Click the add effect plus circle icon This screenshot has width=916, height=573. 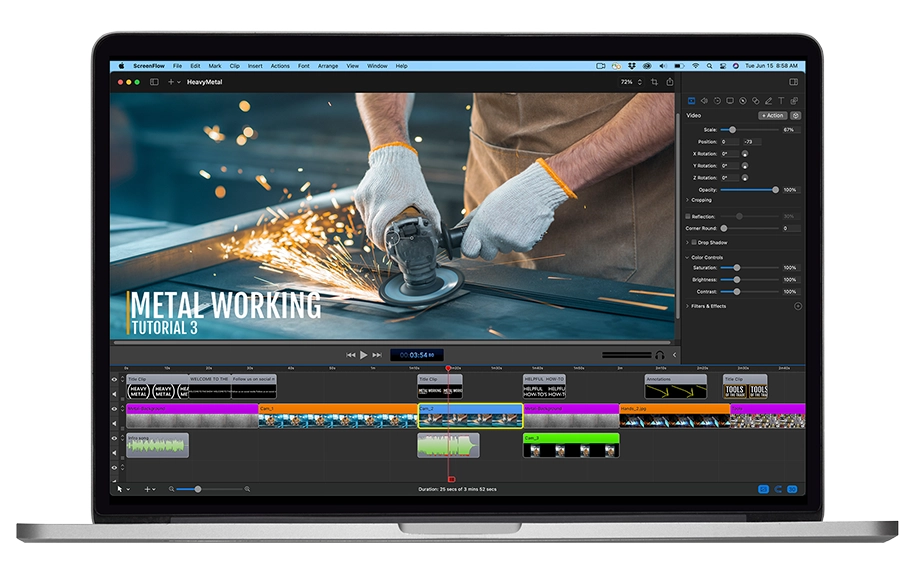point(797,306)
